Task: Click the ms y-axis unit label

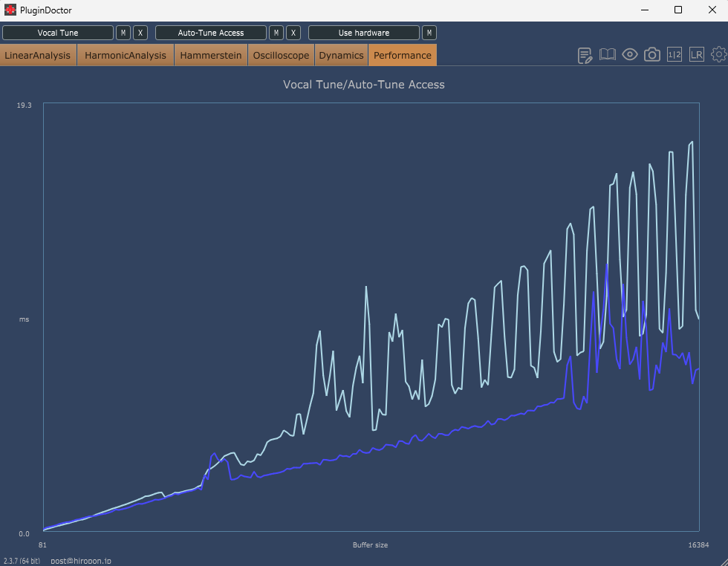Action: click(x=24, y=319)
